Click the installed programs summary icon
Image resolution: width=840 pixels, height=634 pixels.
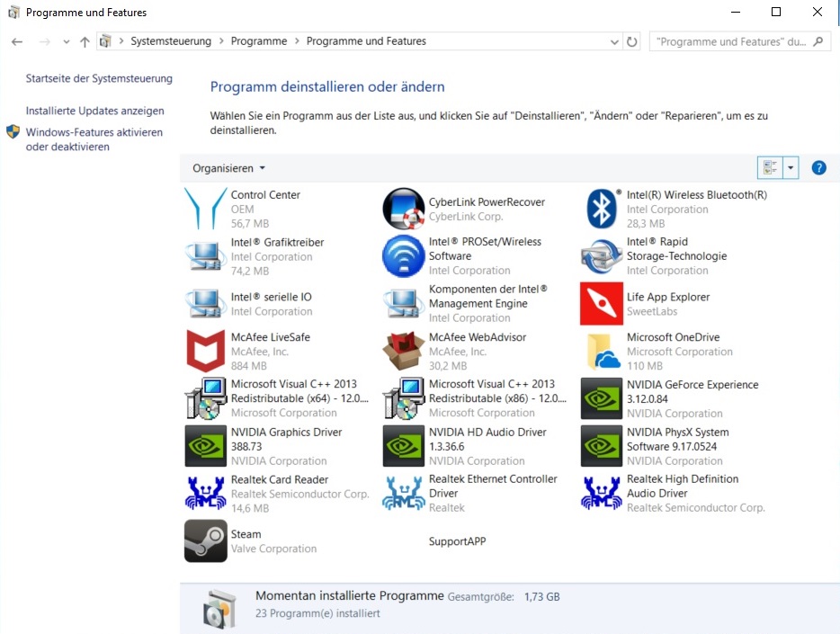[219, 609]
